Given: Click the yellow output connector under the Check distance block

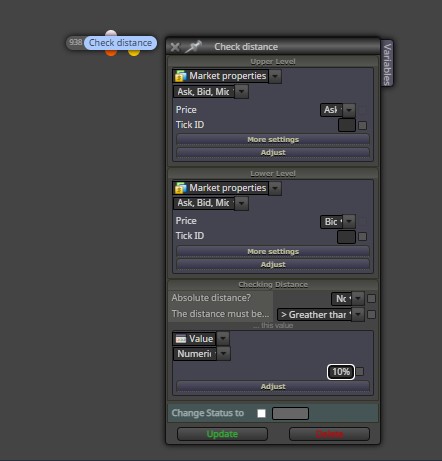Looking at the screenshot, I should tap(134, 53).
